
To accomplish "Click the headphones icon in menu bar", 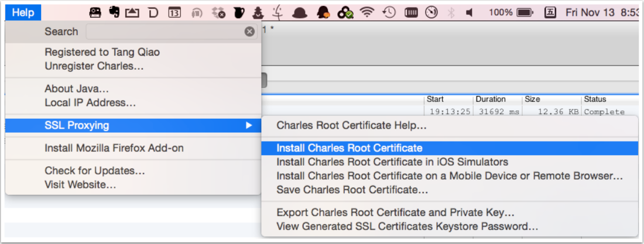I will pyautogui.click(x=197, y=13).
